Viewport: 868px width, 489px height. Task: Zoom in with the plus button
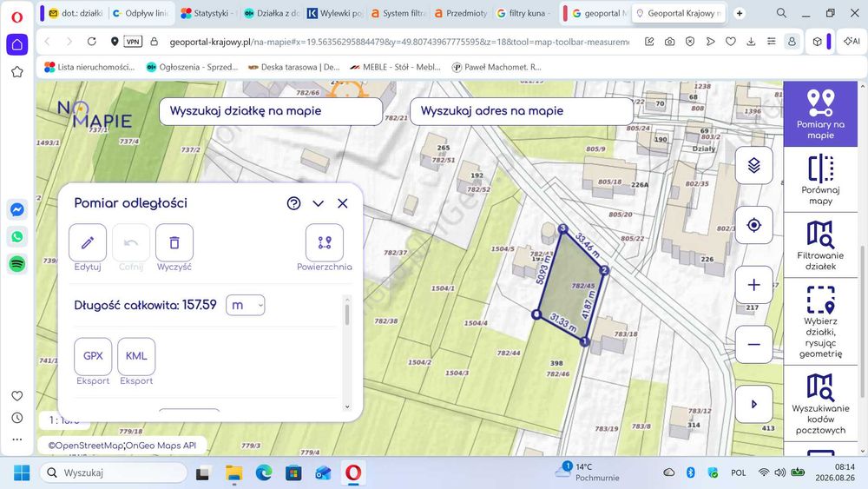(754, 285)
